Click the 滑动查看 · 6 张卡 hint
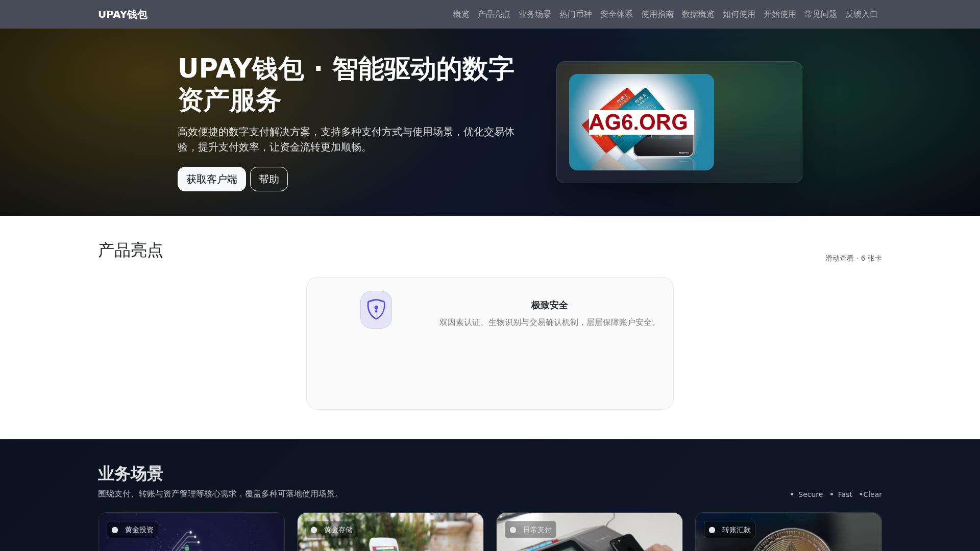 (x=853, y=258)
